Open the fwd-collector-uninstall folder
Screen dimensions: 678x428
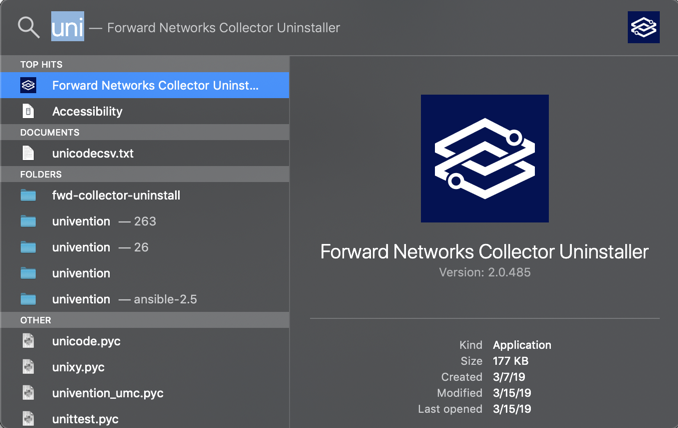tap(145, 195)
